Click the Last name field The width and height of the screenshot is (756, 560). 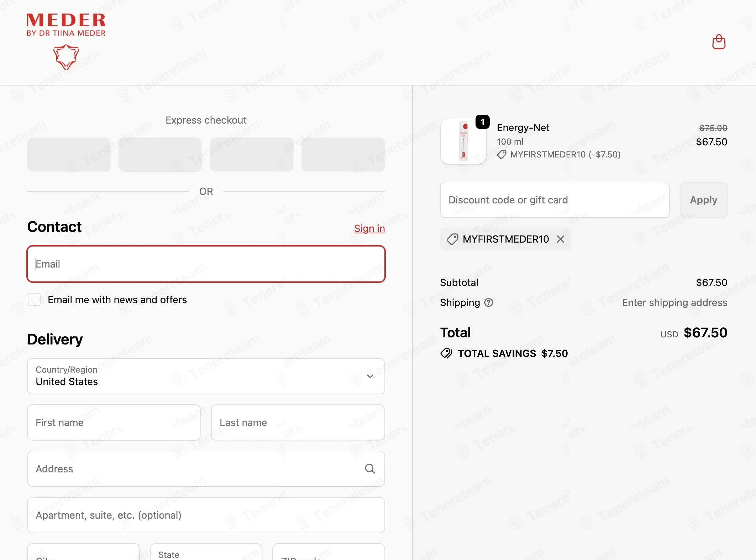coord(298,422)
